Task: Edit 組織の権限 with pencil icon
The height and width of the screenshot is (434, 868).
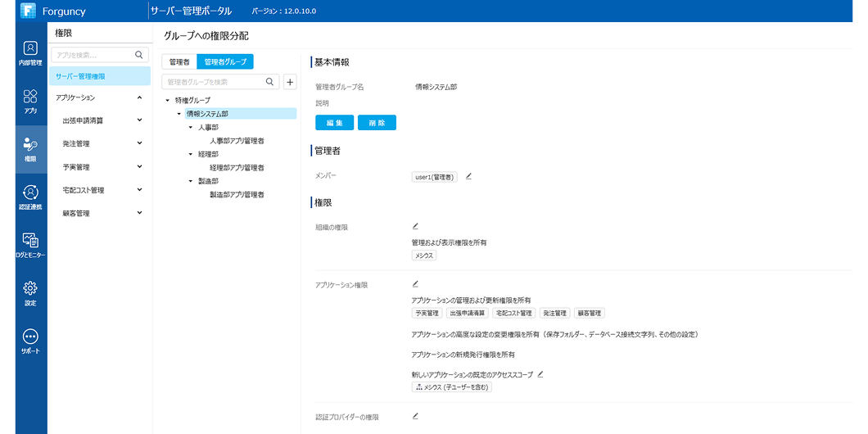Action: coord(415,226)
